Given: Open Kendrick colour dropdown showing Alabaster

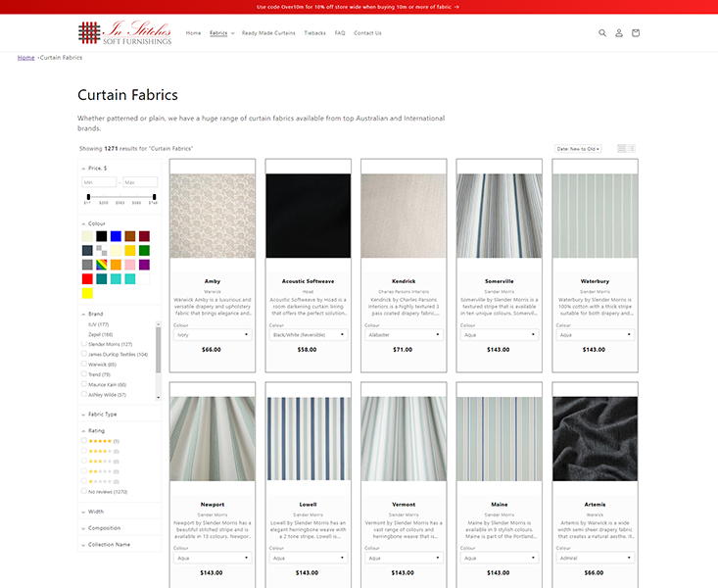Looking at the screenshot, I should [x=404, y=334].
